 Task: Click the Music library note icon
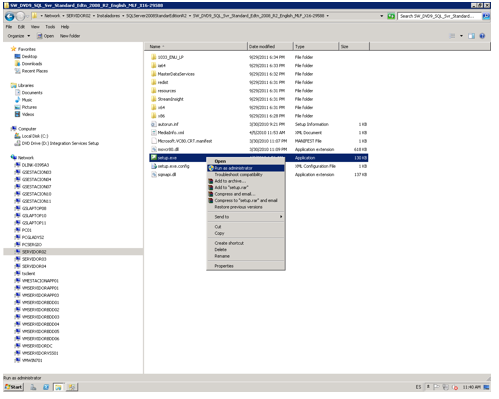click(x=17, y=100)
